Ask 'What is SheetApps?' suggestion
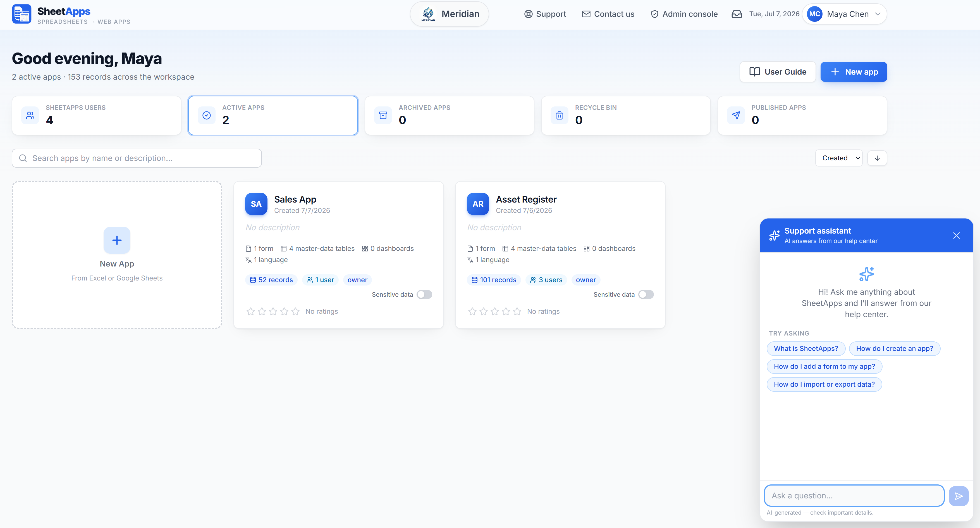 click(x=806, y=348)
